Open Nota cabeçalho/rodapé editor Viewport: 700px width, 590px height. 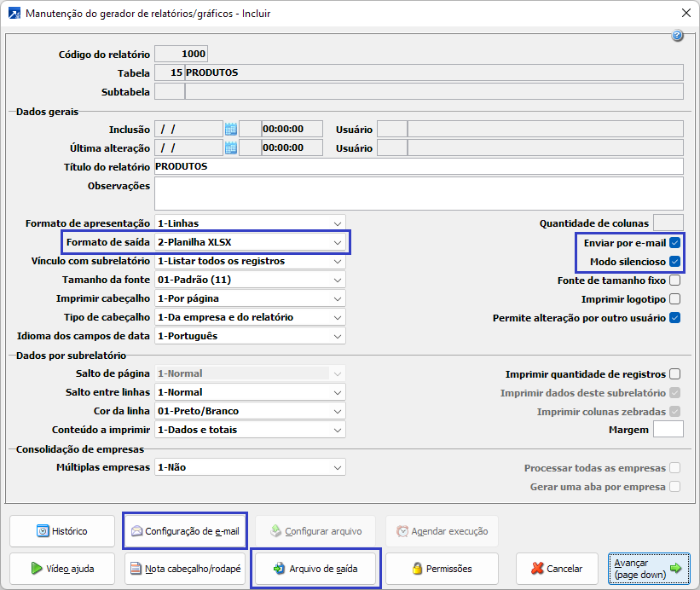[184, 569]
